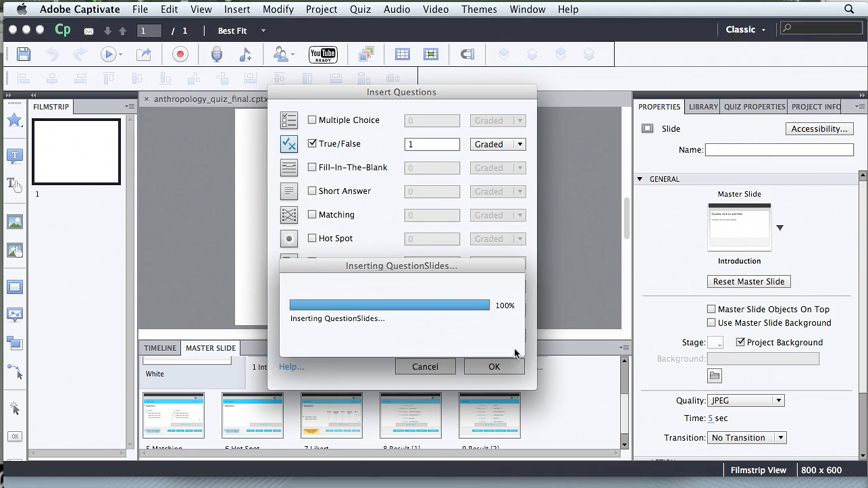Uncheck the True/False question checkbox
Viewport: 868px width, 488px height.
(x=312, y=143)
